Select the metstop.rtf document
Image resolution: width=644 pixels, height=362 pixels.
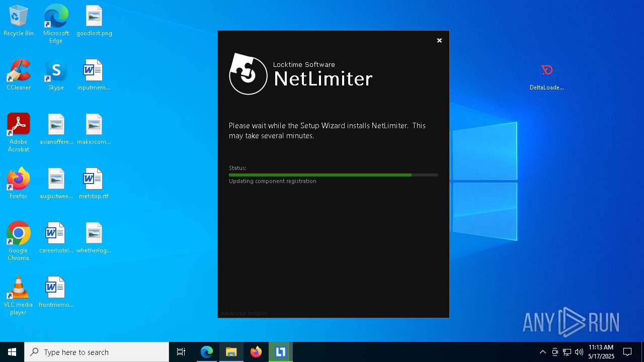[94, 184]
